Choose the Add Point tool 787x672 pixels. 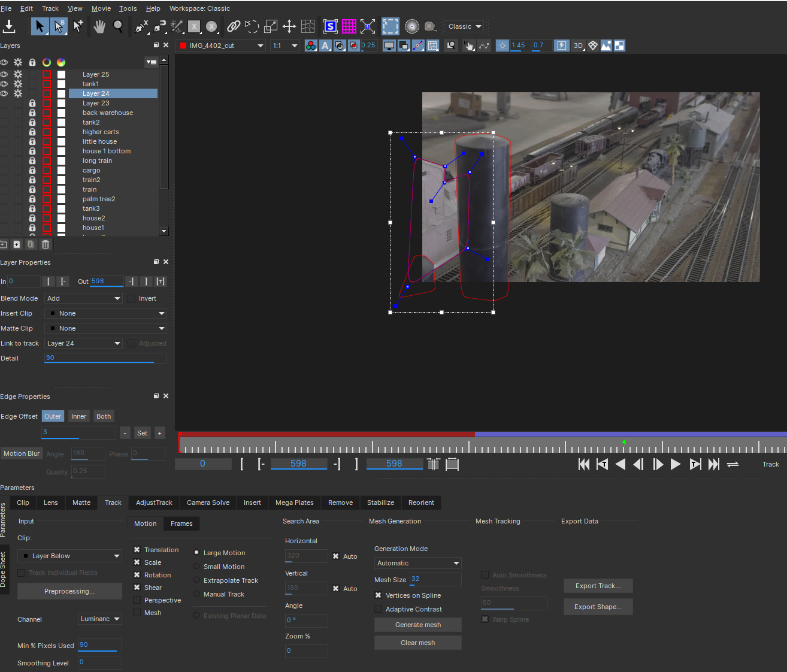pyautogui.click(x=78, y=26)
